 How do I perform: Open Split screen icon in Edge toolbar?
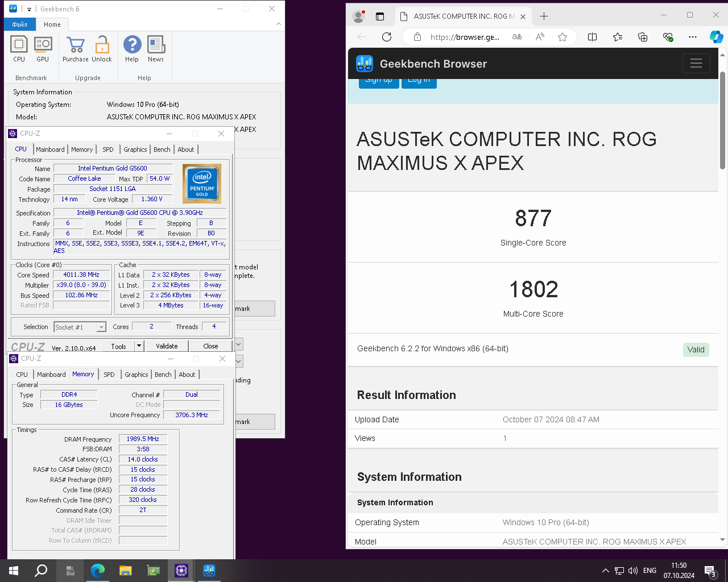pyautogui.click(x=592, y=37)
